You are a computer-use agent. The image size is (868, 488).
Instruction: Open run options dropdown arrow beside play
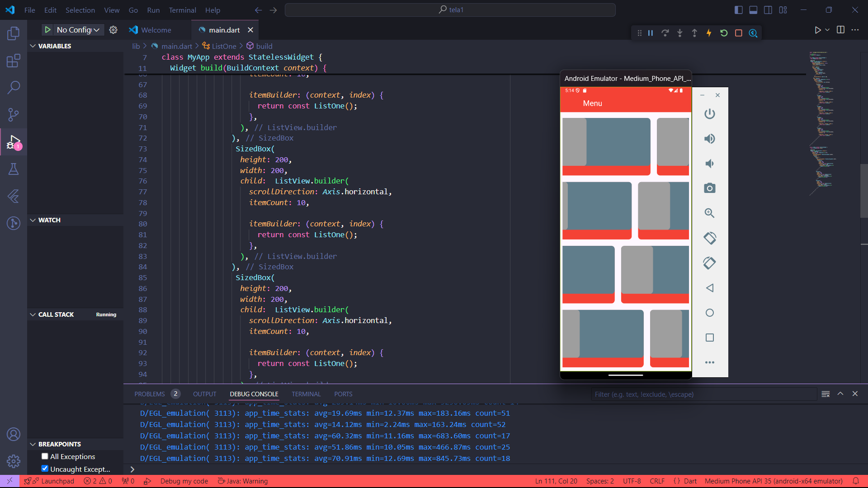(827, 30)
